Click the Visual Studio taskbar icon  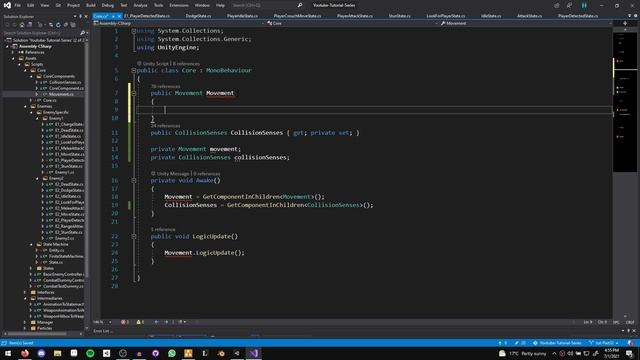coord(253,353)
